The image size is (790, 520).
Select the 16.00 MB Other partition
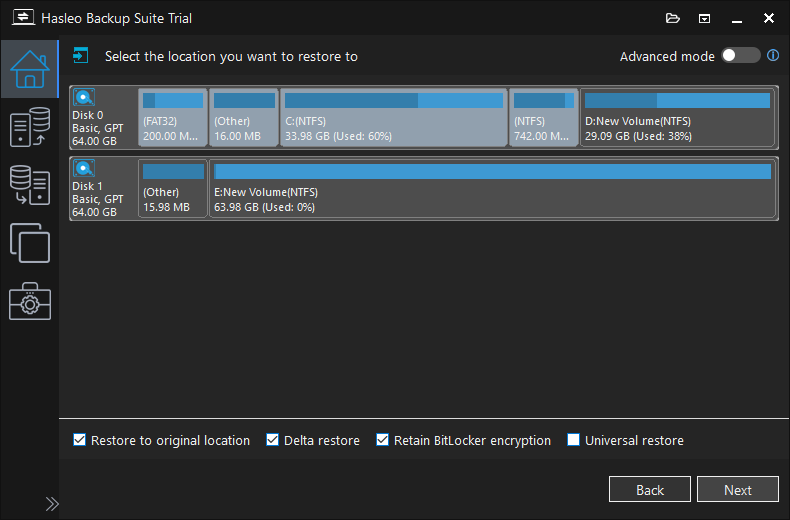[244, 117]
